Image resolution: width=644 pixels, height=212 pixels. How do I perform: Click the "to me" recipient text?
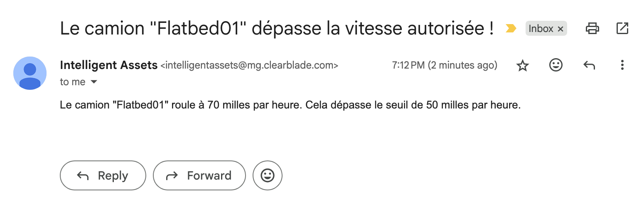point(73,82)
